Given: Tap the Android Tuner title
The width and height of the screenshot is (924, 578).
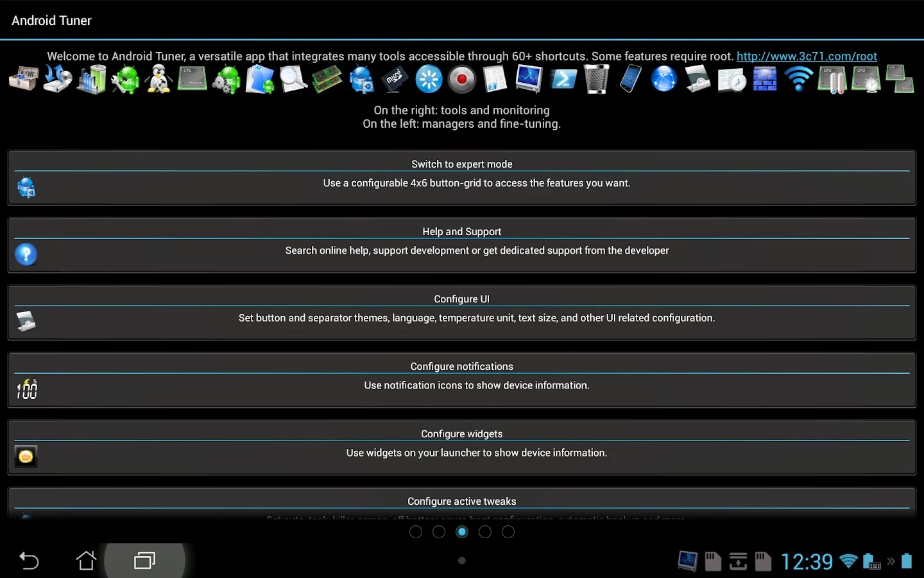Looking at the screenshot, I should pos(51,21).
